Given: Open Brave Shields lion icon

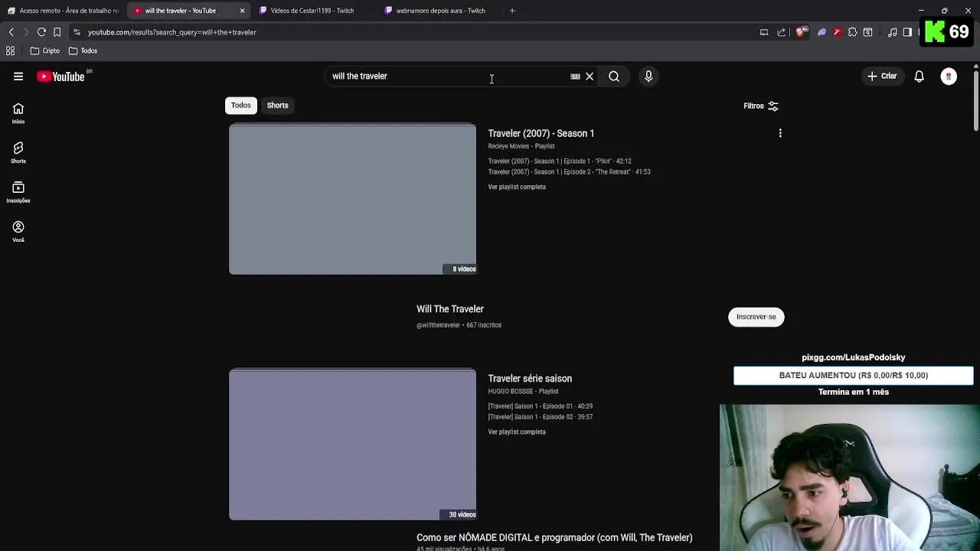Looking at the screenshot, I should tap(800, 32).
